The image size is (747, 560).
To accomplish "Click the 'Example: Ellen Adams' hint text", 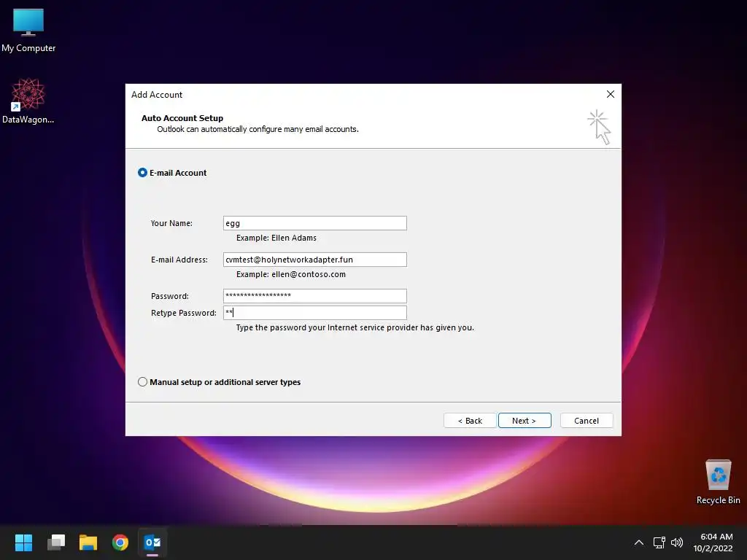I will click(276, 238).
